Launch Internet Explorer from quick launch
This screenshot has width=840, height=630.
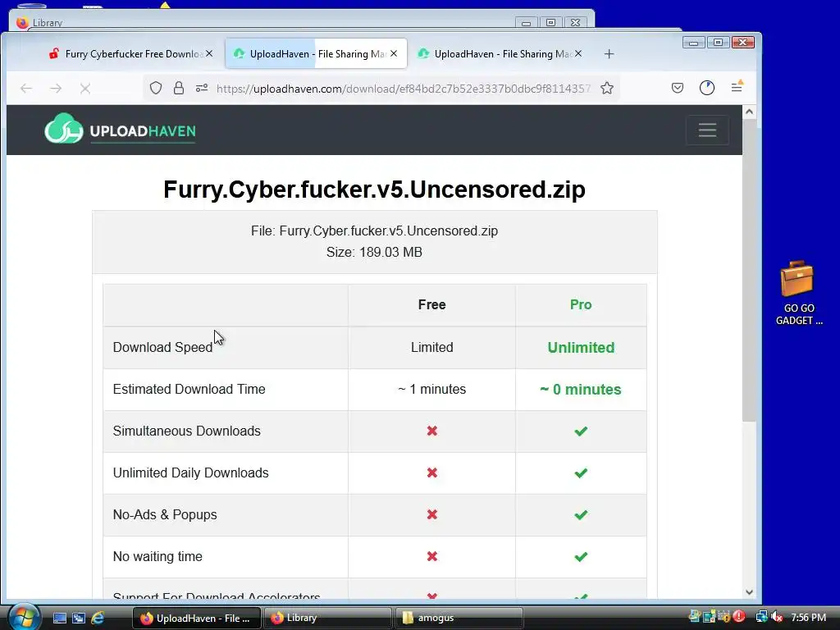click(x=98, y=618)
